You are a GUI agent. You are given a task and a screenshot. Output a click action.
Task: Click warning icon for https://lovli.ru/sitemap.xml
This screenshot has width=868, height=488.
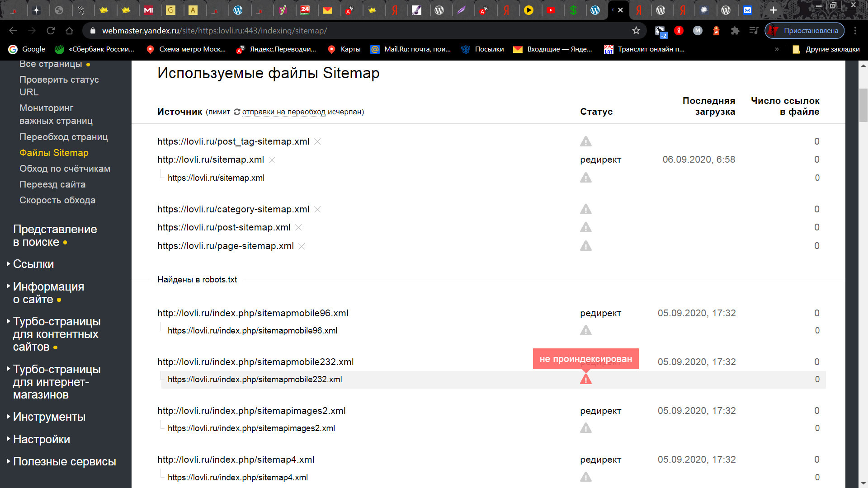pyautogui.click(x=586, y=178)
